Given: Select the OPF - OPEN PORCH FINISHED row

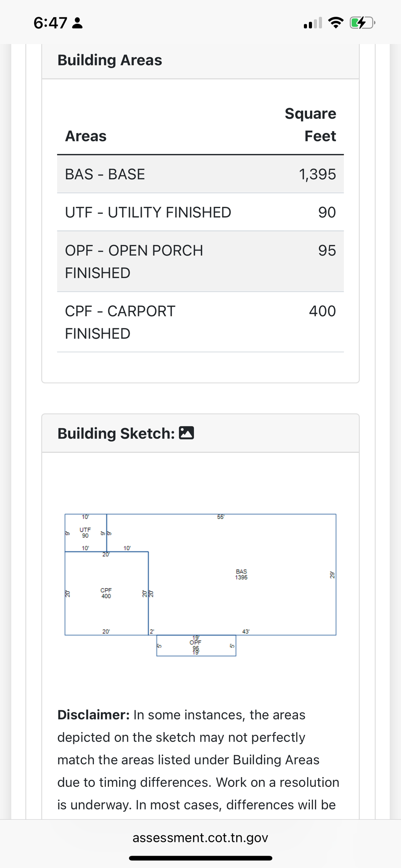Looking at the screenshot, I should tap(200, 261).
